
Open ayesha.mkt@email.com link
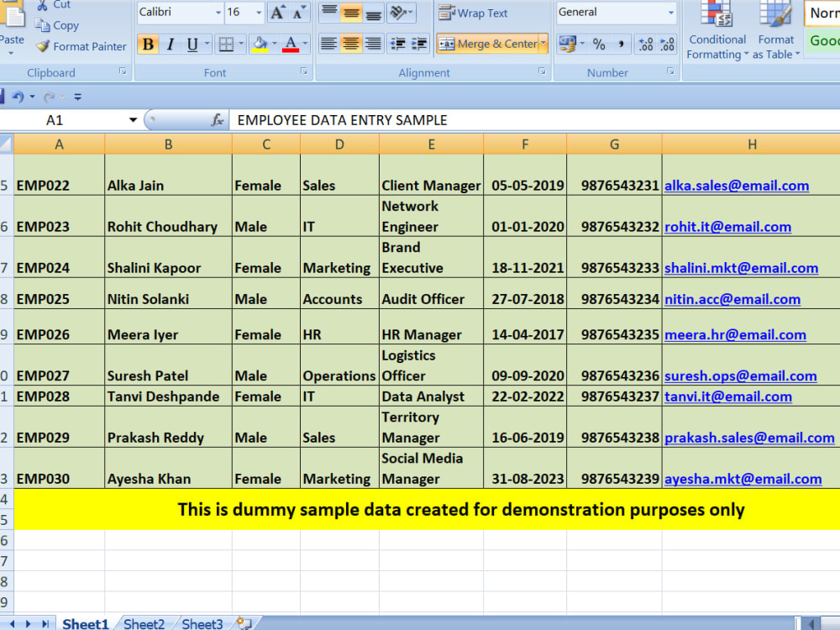(743, 479)
